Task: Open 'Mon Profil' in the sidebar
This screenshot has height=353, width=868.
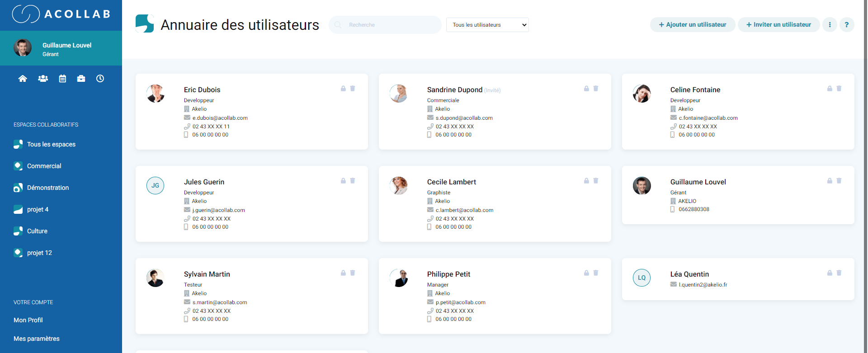Action: coord(28,320)
